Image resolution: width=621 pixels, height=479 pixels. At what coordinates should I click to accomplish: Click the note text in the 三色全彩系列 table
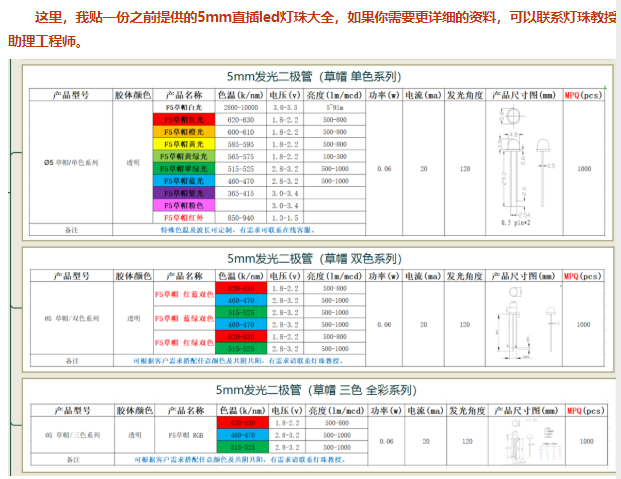click(x=240, y=460)
